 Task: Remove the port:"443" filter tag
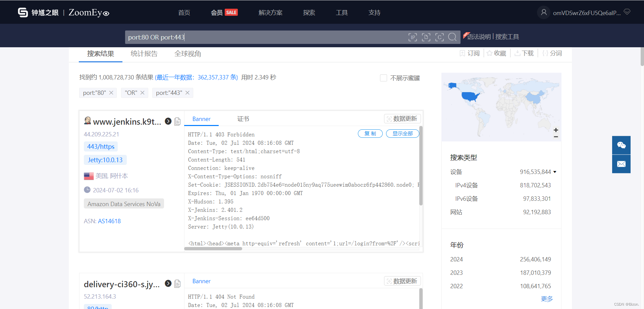click(187, 93)
